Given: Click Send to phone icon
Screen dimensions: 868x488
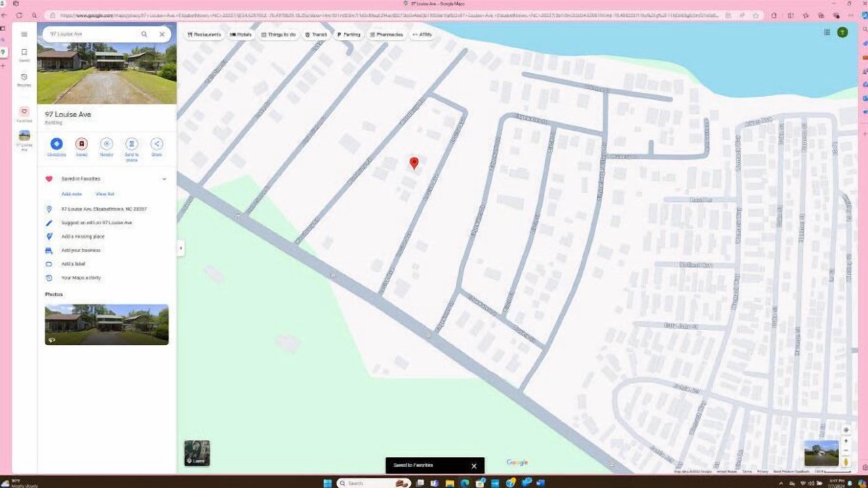Looking at the screenshot, I should (132, 144).
